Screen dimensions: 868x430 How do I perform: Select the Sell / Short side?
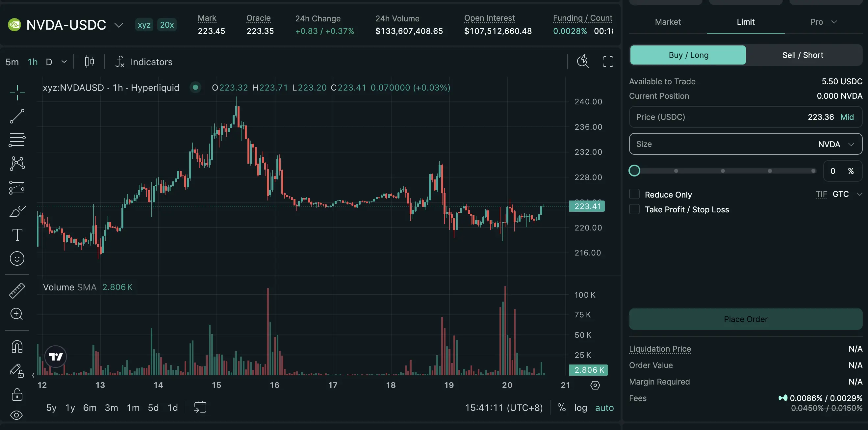[803, 55]
